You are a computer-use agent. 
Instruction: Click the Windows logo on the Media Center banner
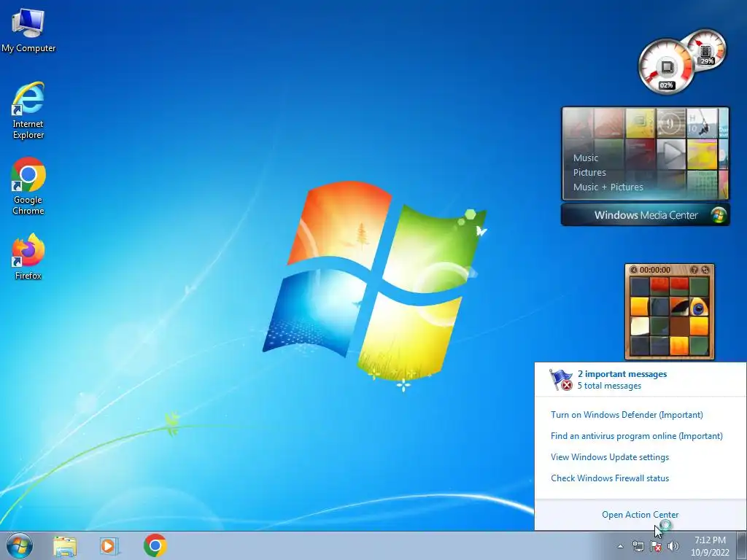tap(719, 215)
